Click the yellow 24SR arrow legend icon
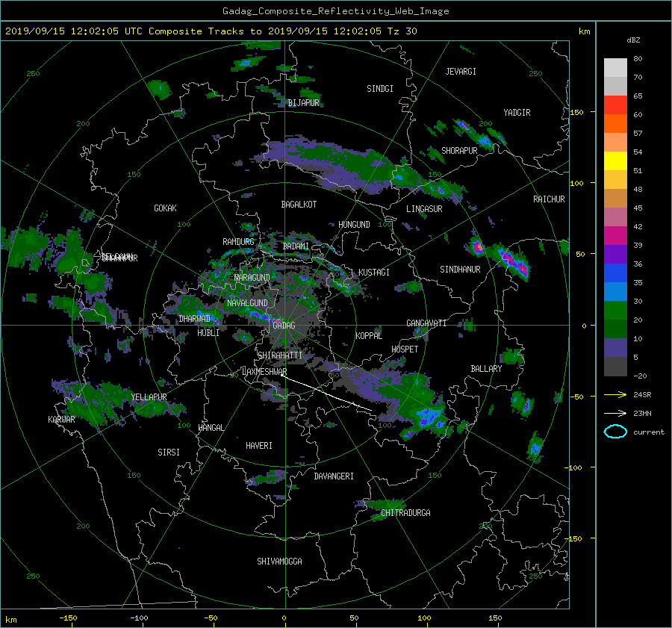This screenshot has height=628, width=672. (x=615, y=395)
